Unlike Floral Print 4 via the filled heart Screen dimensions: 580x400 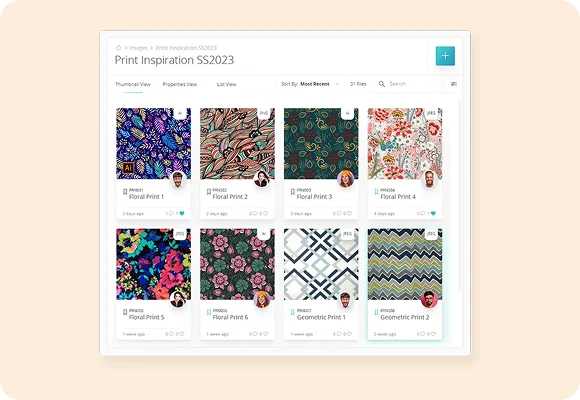(x=433, y=214)
